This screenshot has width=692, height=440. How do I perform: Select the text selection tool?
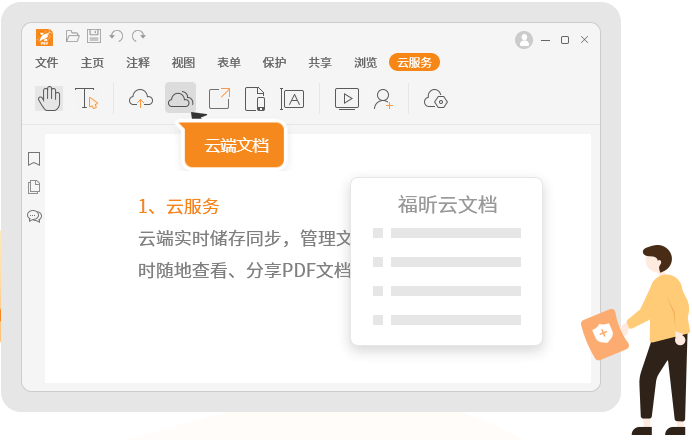click(86, 98)
